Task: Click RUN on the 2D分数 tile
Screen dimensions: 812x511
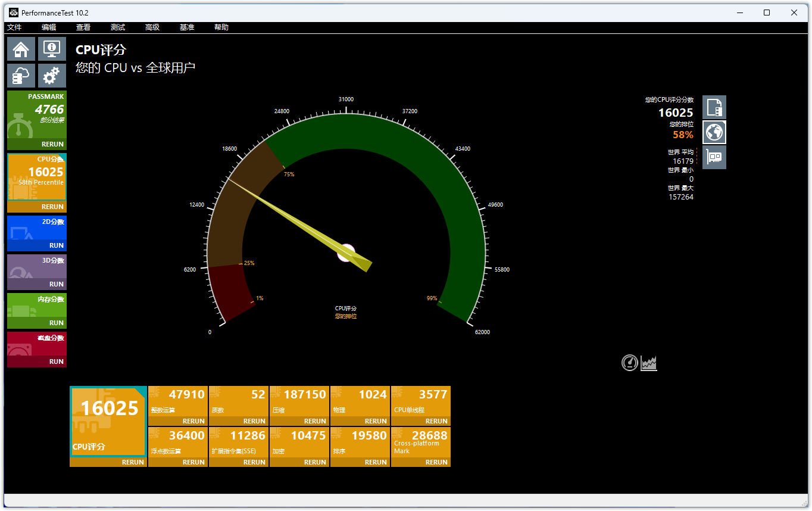Action: (x=56, y=245)
